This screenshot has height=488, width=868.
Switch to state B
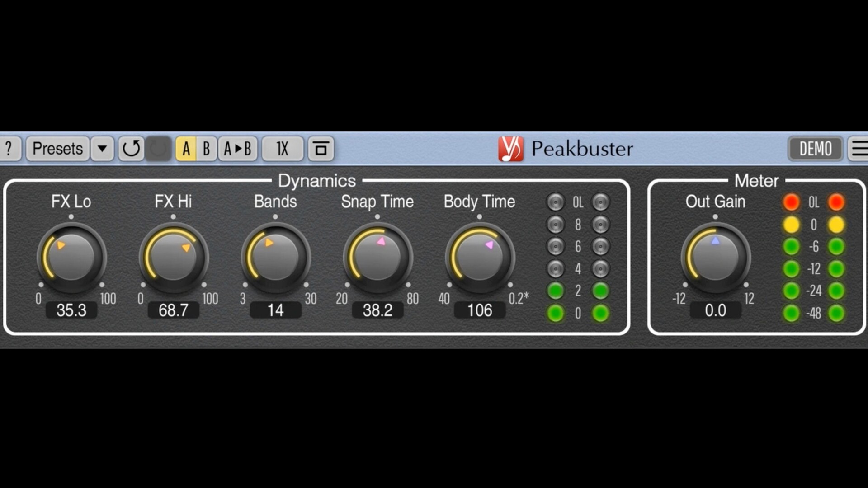pos(207,148)
